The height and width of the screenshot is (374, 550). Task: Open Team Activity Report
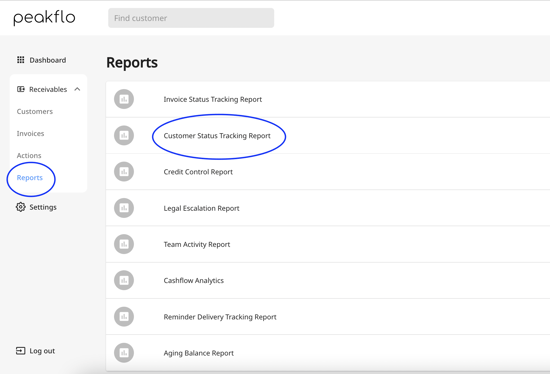click(x=197, y=245)
